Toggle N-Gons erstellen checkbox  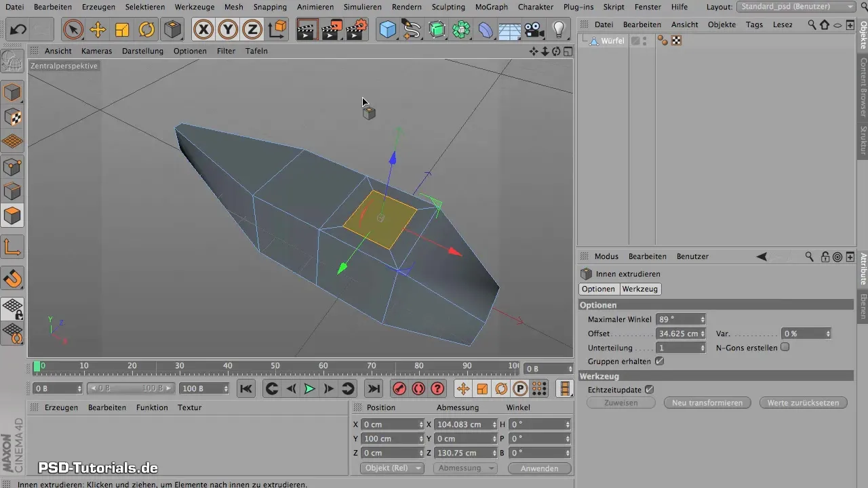(785, 347)
